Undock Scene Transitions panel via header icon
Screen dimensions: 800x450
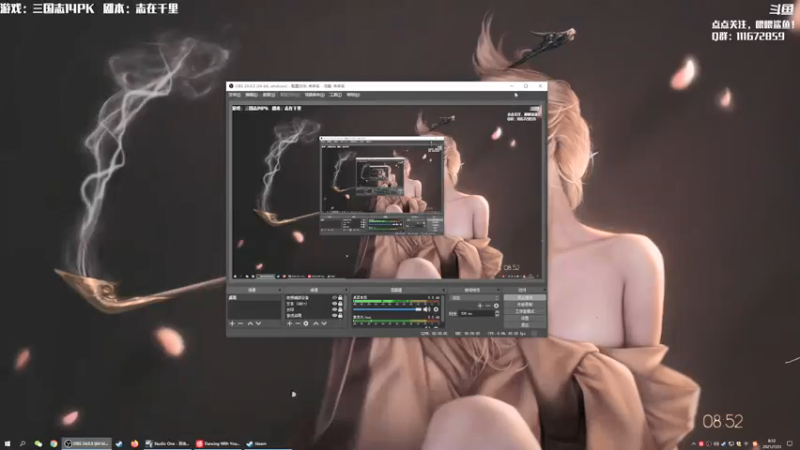coord(498,290)
